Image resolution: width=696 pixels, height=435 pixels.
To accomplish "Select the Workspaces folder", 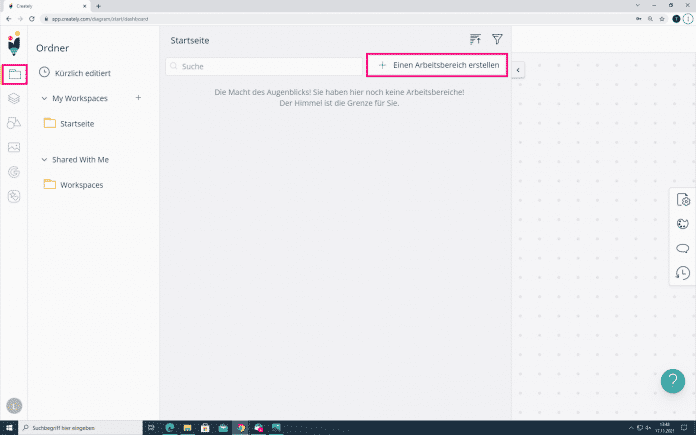I will point(80,185).
